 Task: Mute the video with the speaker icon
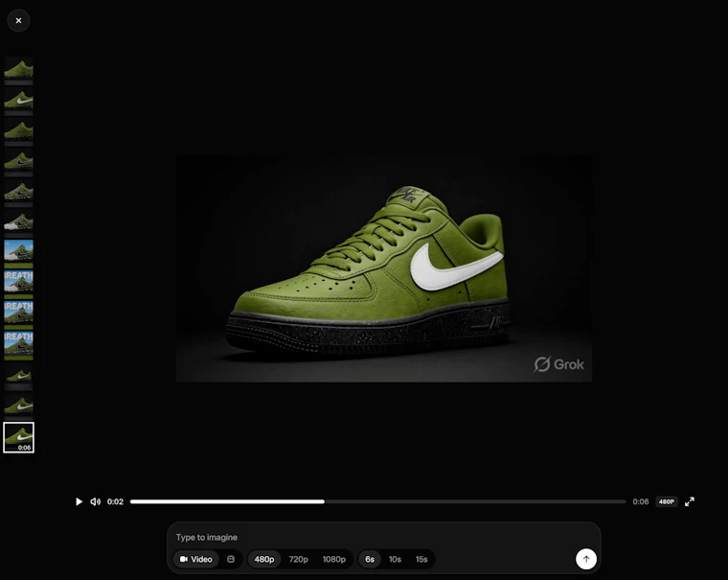click(95, 501)
